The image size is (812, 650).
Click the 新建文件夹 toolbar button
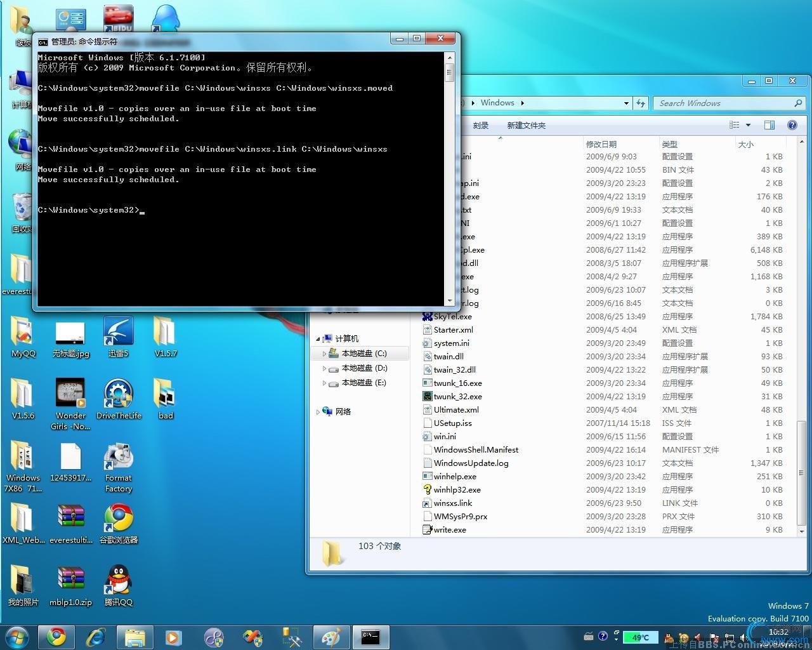tap(526, 125)
